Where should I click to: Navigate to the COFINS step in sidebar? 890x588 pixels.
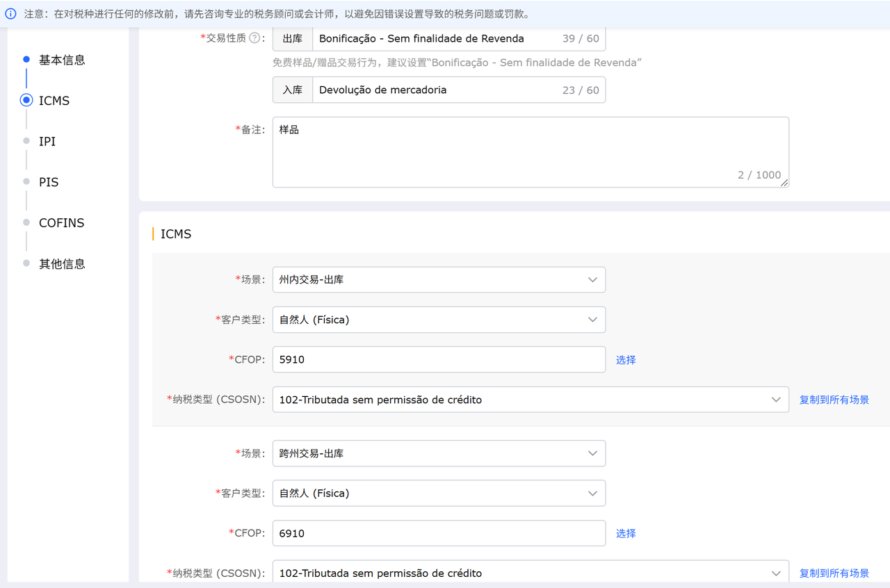[61, 223]
